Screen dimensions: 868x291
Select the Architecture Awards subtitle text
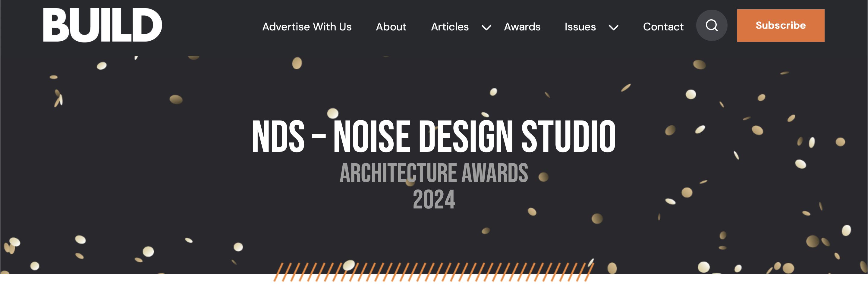coord(434,173)
